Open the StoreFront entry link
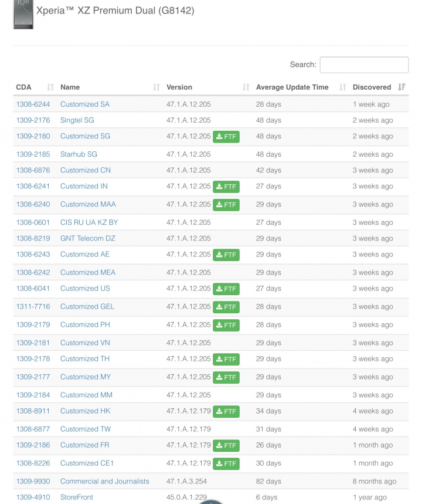 tap(76, 497)
